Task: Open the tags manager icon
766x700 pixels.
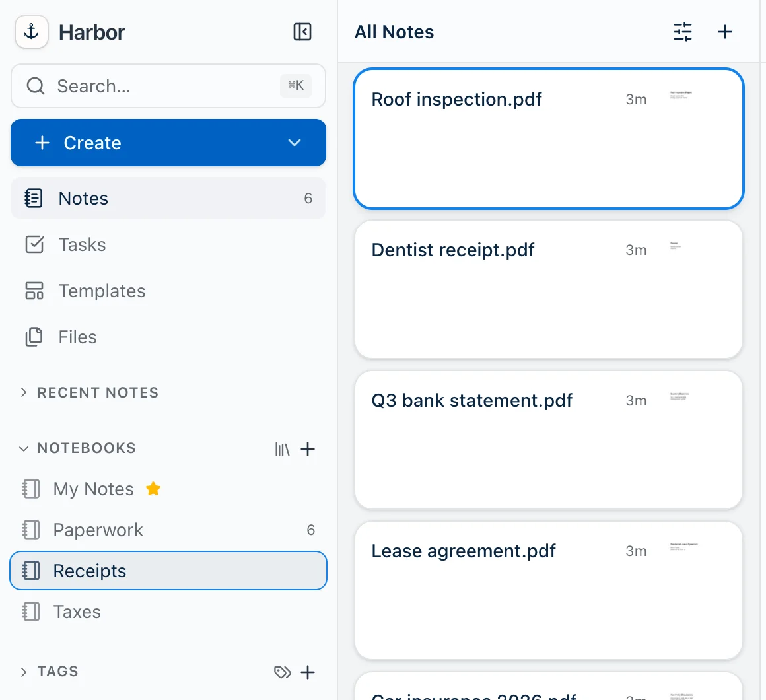Action: click(283, 672)
